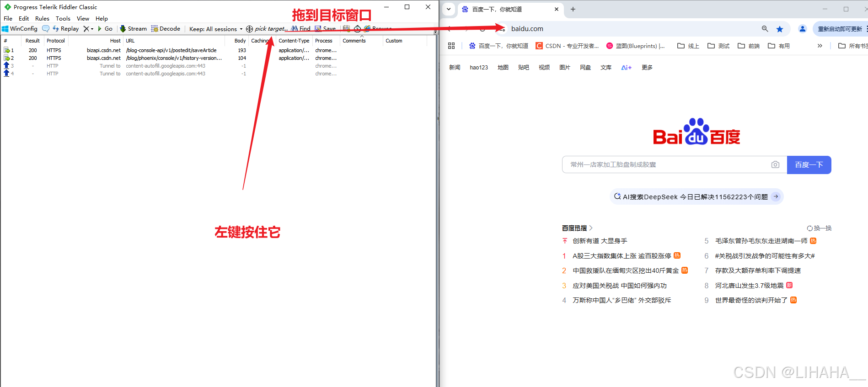Viewport: 868px width, 387px height.
Task: Click WinConfig in Fiddler toolbar
Action: [20, 29]
